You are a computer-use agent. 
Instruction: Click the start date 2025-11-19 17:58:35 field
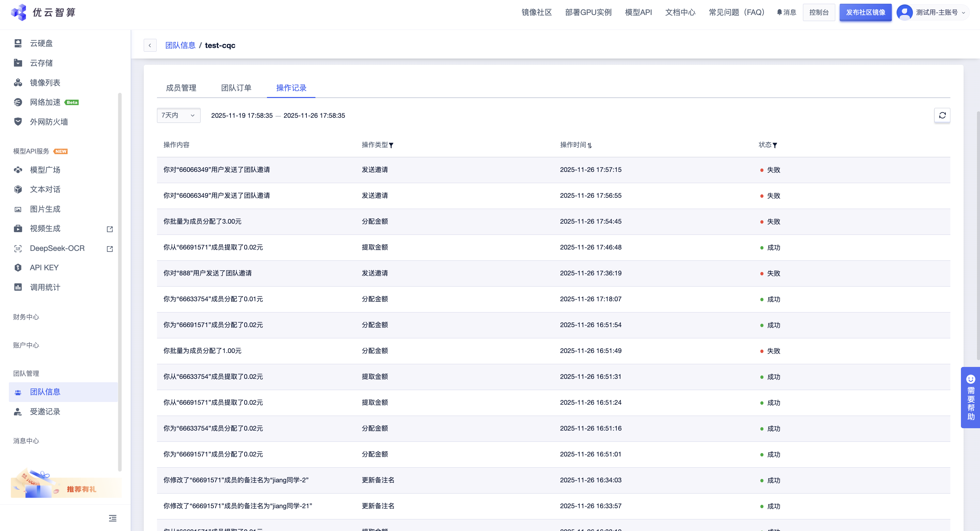pyautogui.click(x=242, y=116)
